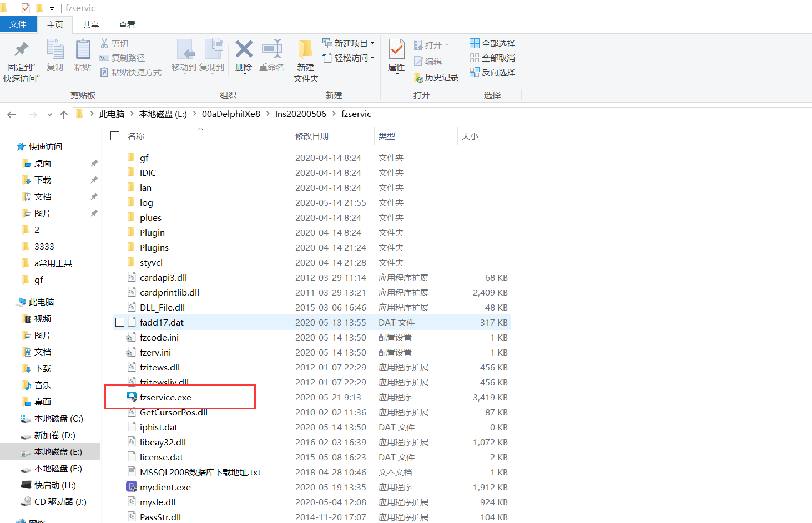Open the File (文件) menu tab
This screenshot has height=523, width=812.
[x=18, y=24]
